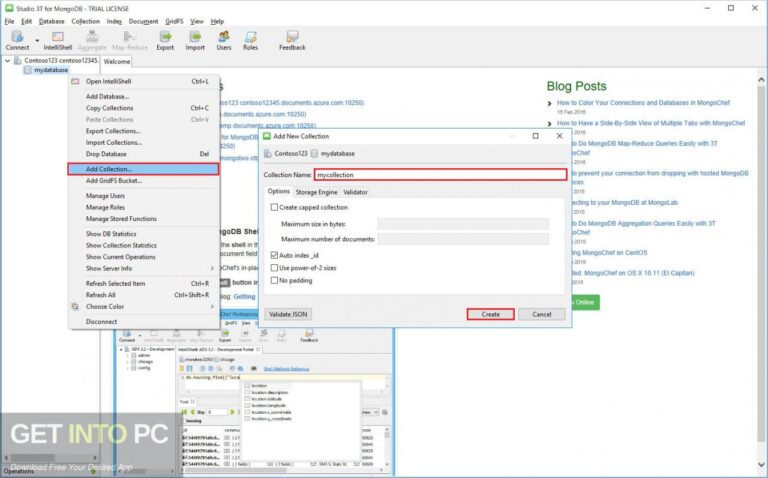This screenshot has height=478, width=768.
Task: Expand the Choose Color submenu
Action: (144, 307)
